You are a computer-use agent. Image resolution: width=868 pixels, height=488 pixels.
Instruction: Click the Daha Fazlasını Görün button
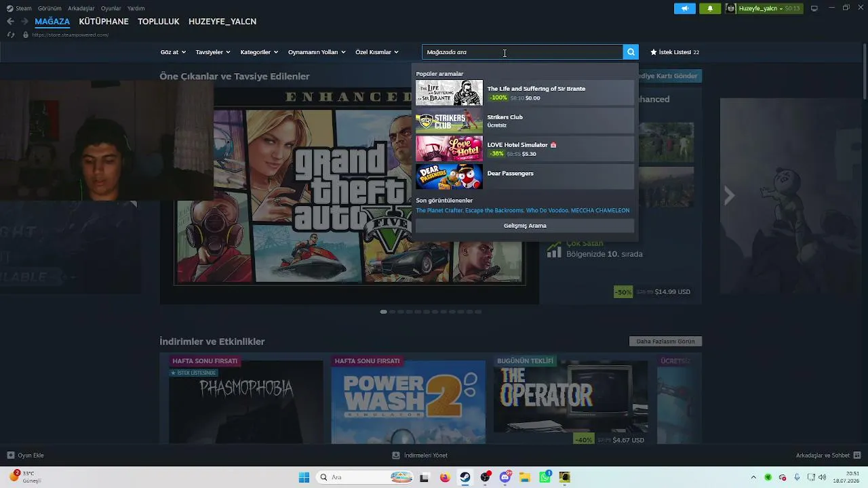665,341
